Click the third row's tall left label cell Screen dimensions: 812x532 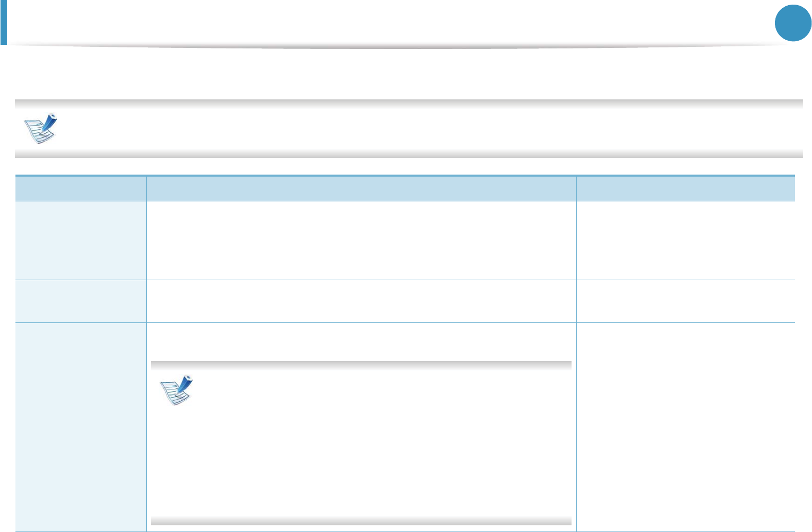81,427
